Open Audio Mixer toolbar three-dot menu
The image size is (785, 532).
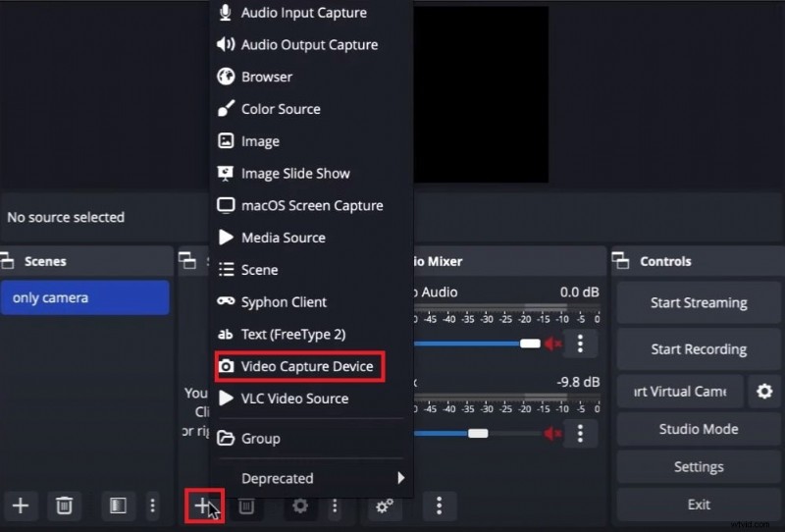click(x=439, y=505)
